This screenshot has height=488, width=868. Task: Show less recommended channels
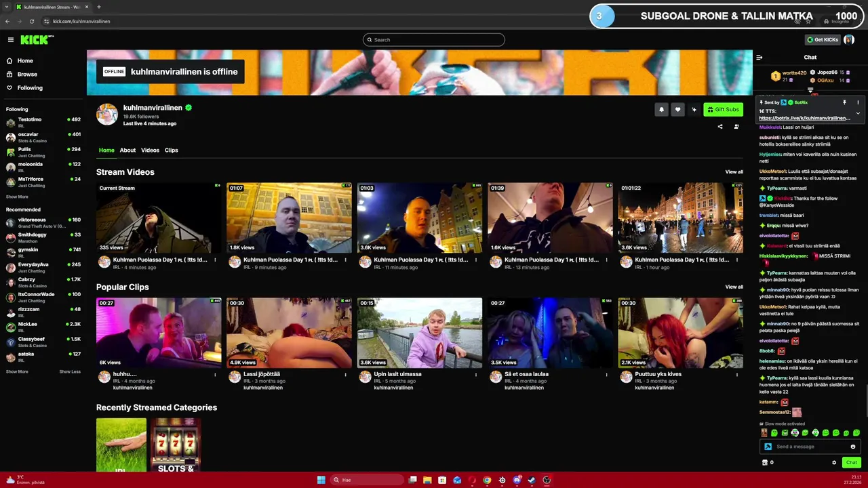click(x=70, y=371)
